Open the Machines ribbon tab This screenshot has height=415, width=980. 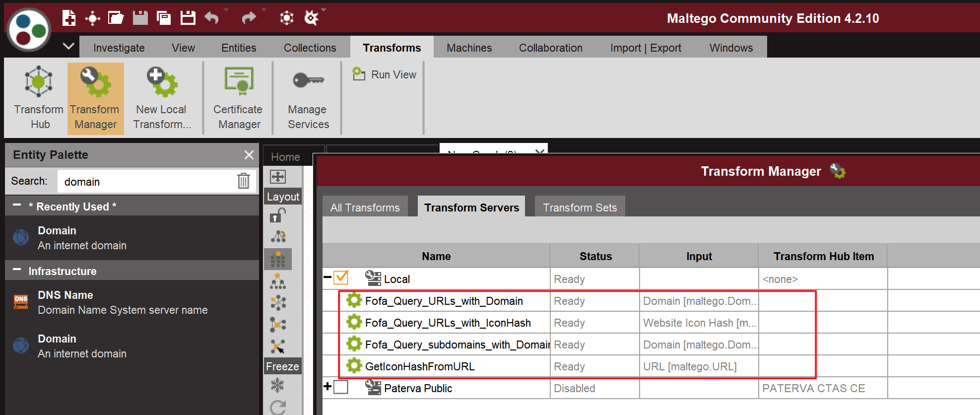(x=469, y=48)
